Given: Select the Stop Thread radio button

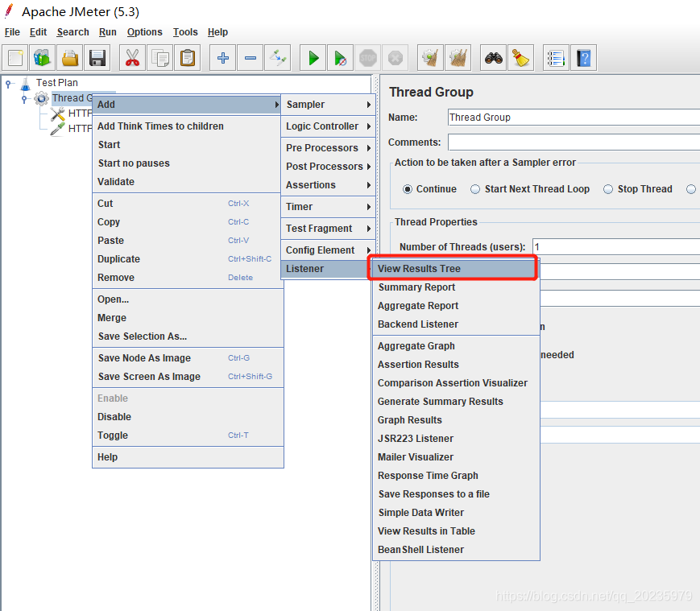Looking at the screenshot, I should [x=608, y=189].
